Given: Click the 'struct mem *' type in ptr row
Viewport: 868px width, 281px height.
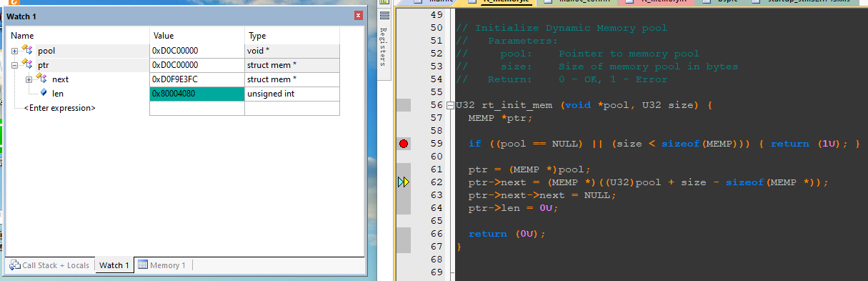Looking at the screenshot, I should (292, 65).
